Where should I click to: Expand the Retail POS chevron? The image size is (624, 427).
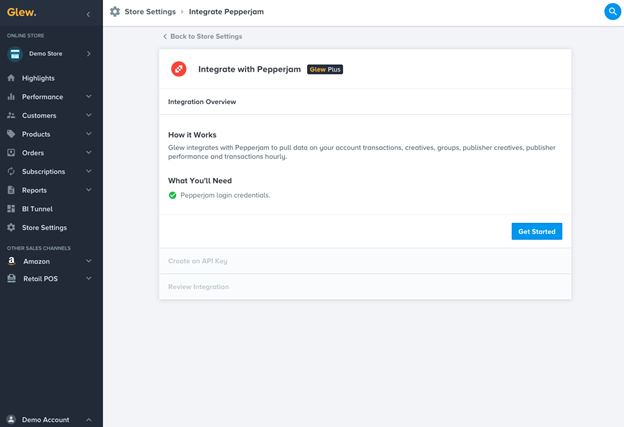(x=89, y=278)
